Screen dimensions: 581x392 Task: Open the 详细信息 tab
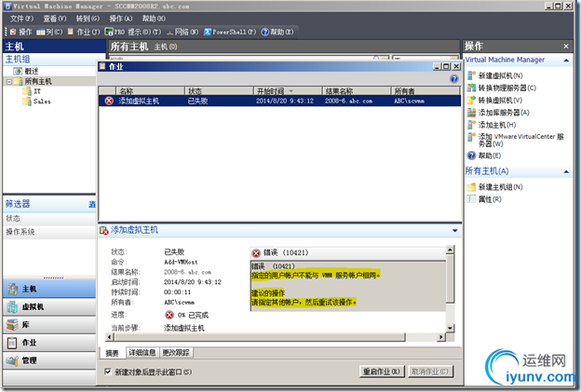click(142, 352)
